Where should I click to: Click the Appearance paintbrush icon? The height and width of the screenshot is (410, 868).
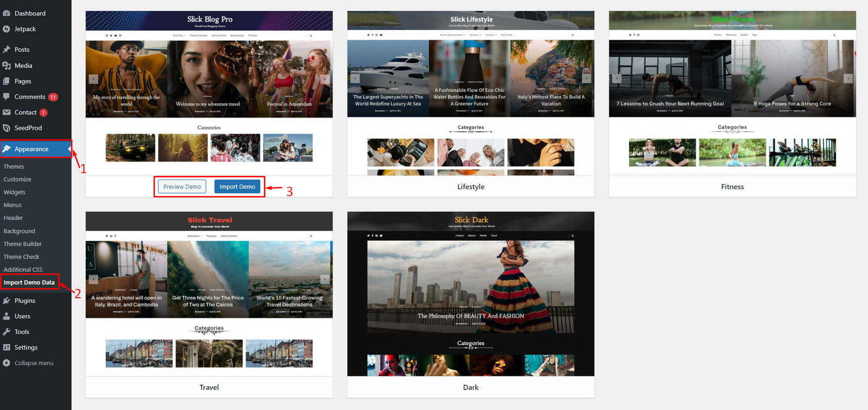click(x=7, y=149)
